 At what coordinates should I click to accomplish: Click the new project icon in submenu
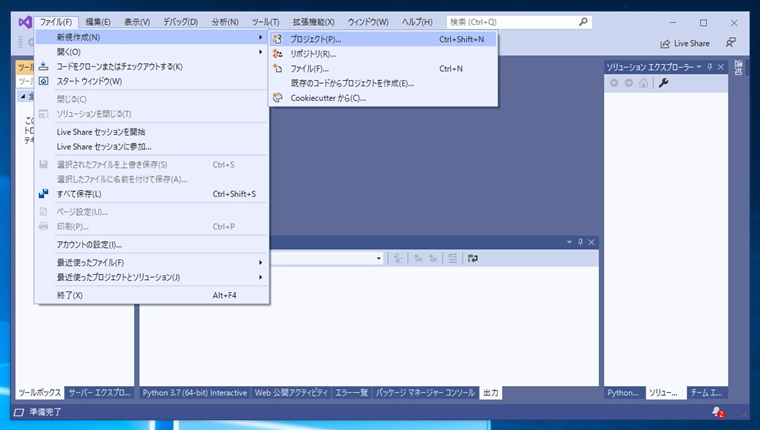[x=277, y=39]
